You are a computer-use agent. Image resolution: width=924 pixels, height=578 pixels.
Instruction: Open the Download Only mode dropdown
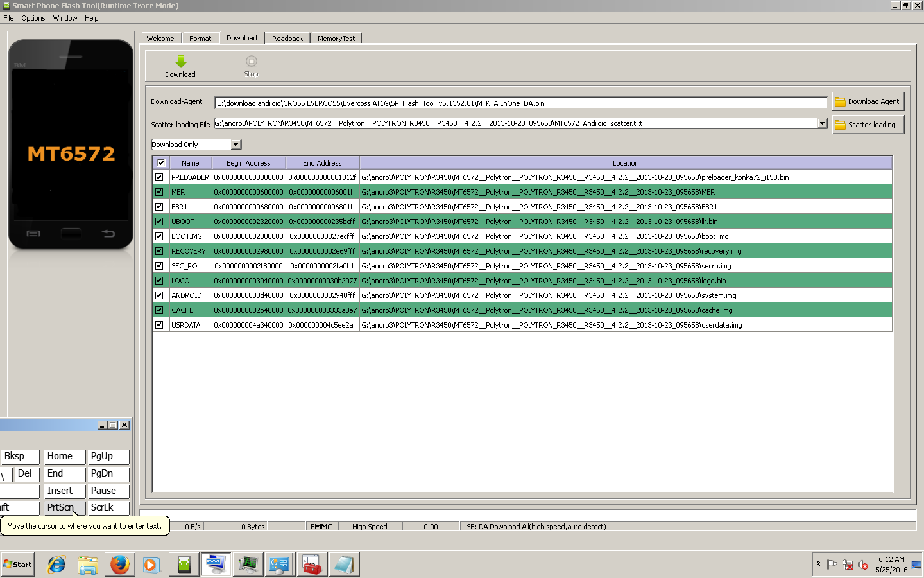235,144
